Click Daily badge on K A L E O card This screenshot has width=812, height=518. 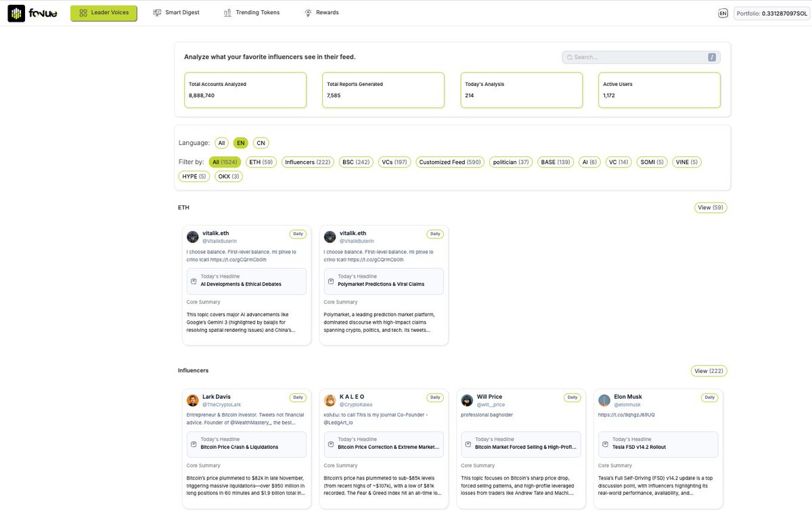[435, 397]
